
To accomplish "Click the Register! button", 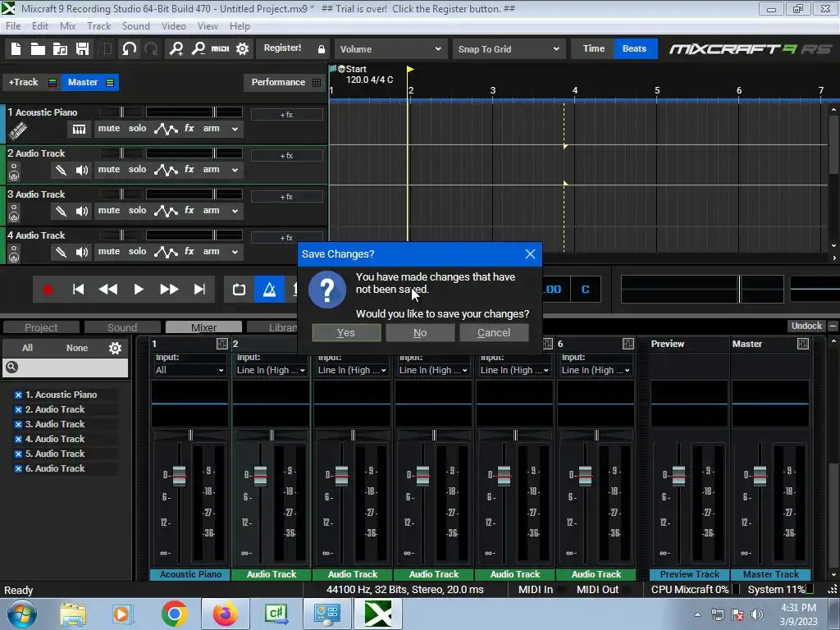I will pos(282,48).
